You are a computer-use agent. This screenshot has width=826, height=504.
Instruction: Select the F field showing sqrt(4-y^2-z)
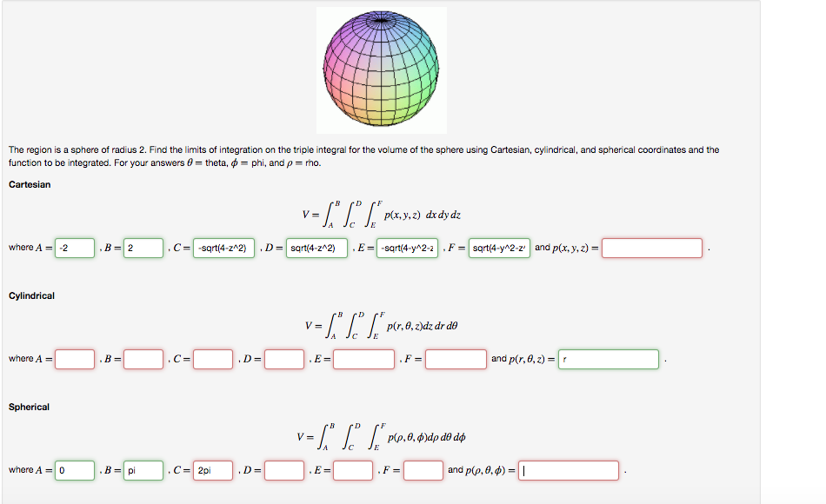pyautogui.click(x=500, y=248)
